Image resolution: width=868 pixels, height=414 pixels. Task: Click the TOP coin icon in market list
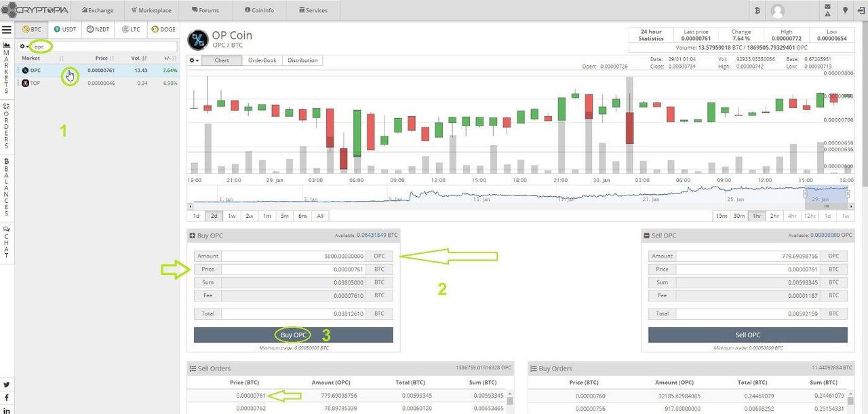tap(26, 83)
